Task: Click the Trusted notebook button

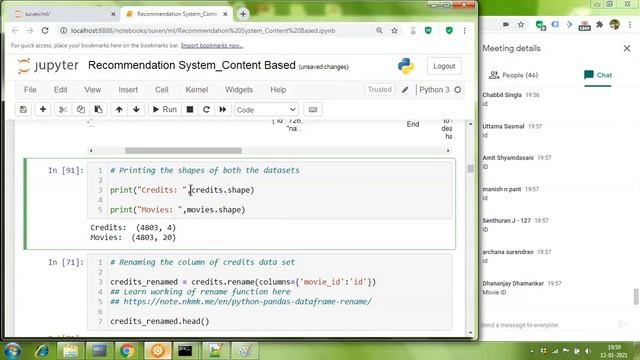Action: pyautogui.click(x=380, y=89)
